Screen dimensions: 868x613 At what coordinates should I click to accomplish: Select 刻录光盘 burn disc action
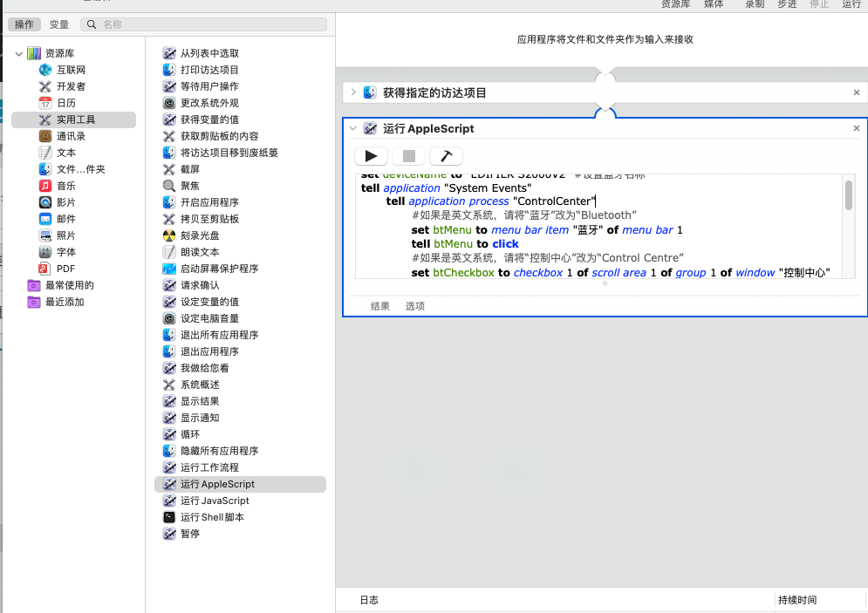pyautogui.click(x=200, y=235)
